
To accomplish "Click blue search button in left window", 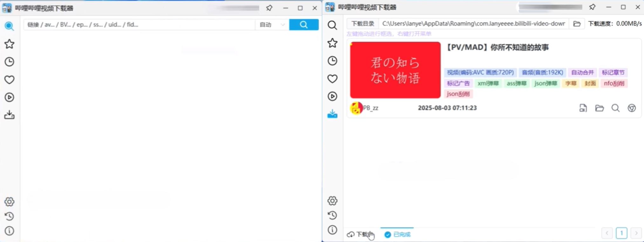I will (x=304, y=24).
